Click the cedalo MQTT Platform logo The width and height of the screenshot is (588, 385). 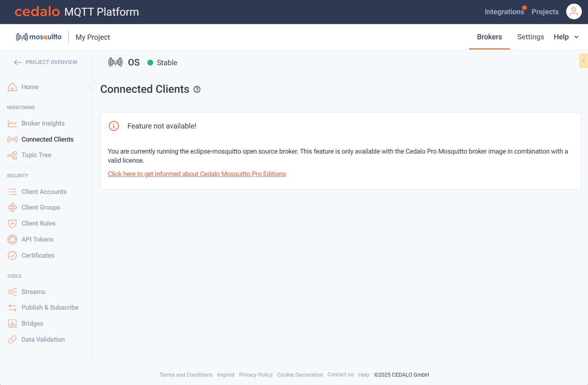click(77, 12)
